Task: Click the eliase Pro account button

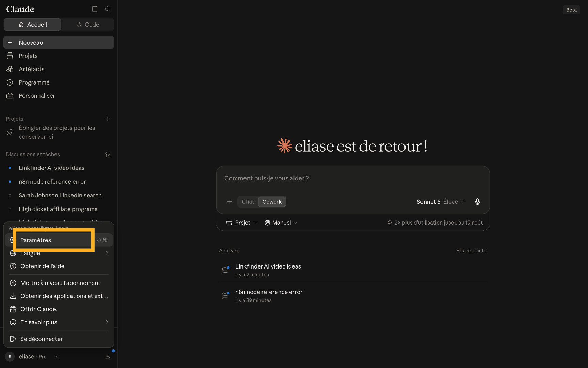Action: 32,357
